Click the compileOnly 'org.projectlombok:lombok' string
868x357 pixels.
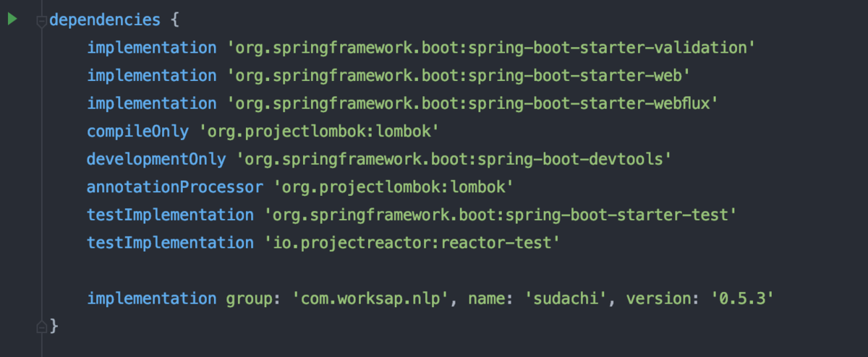[320, 132]
